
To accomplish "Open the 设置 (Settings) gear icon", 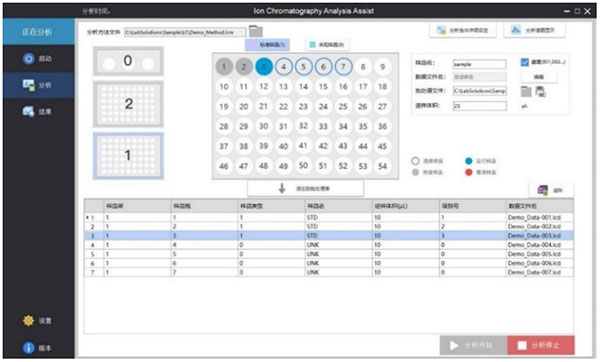I will [x=28, y=320].
